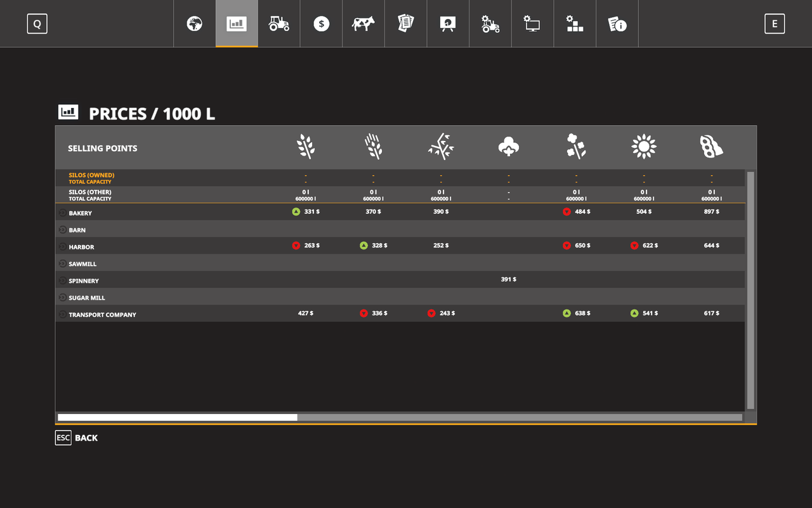
Task: Switch to the Prices statistics tab
Action: (237, 23)
